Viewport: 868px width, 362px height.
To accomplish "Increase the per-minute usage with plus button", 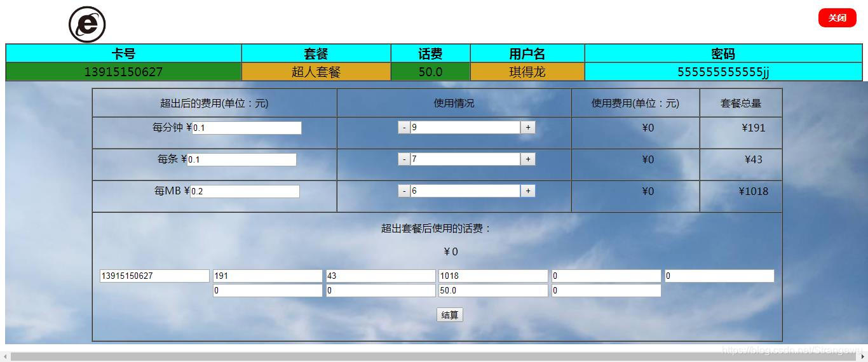I will point(527,128).
